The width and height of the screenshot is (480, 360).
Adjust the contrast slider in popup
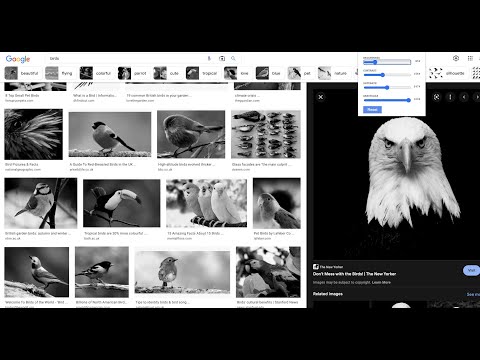[x=387, y=75]
